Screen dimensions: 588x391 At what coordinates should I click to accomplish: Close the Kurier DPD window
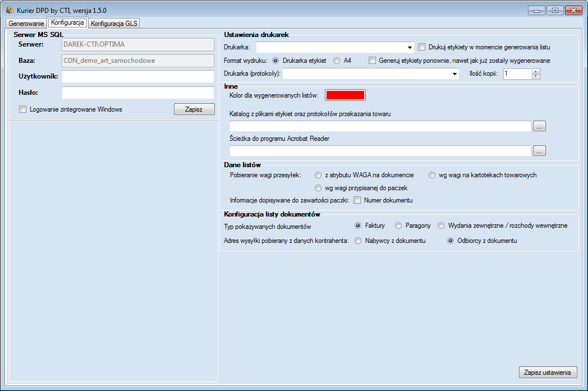coord(573,11)
